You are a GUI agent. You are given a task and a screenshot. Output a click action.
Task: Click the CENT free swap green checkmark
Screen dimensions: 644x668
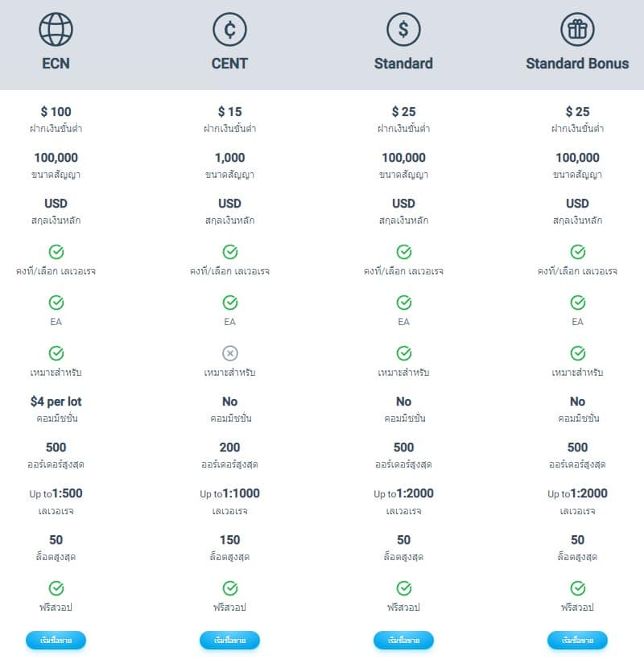(x=230, y=588)
